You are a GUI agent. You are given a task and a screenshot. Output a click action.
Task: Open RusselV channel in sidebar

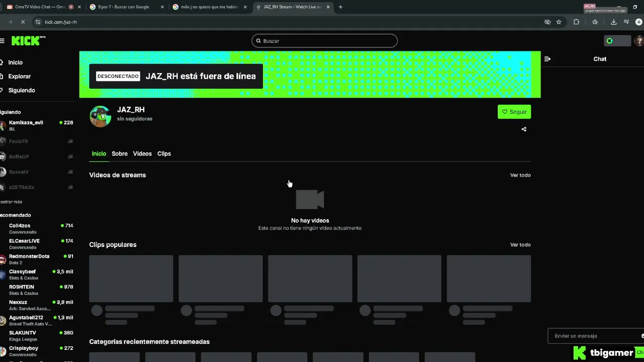coord(37,172)
